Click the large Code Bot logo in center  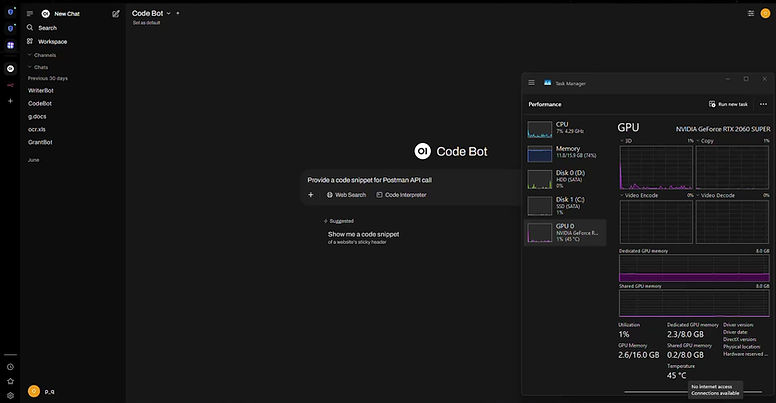click(x=423, y=151)
